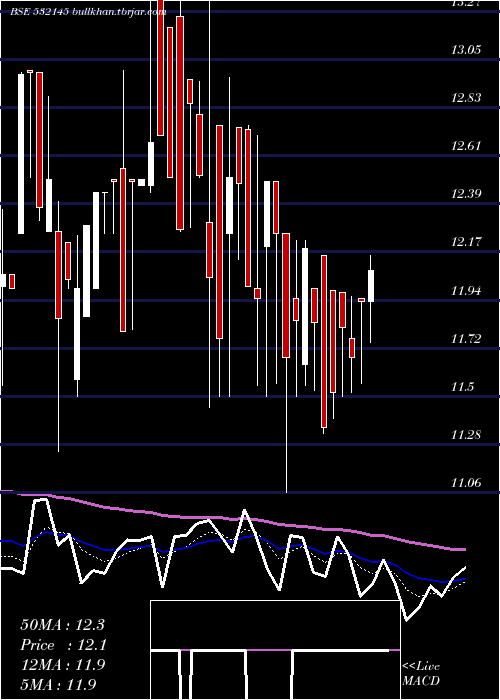The image size is (500, 700).
Task: Click the '12MA : 11.9' reading
Action: pyautogui.click(x=62, y=664)
